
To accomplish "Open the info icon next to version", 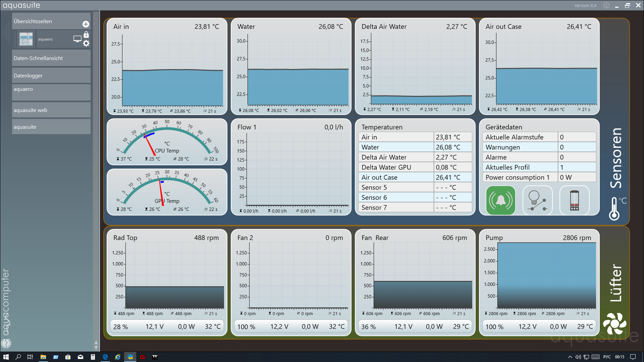I will point(606,5).
